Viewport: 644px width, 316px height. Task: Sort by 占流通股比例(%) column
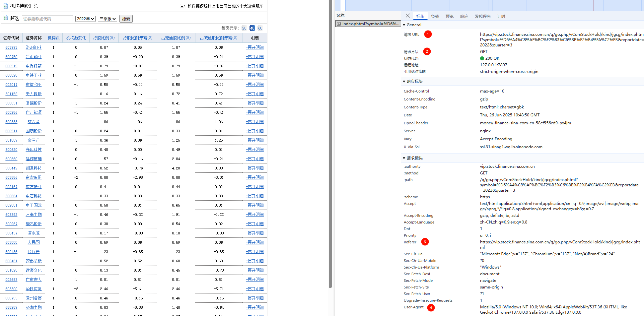176,38
